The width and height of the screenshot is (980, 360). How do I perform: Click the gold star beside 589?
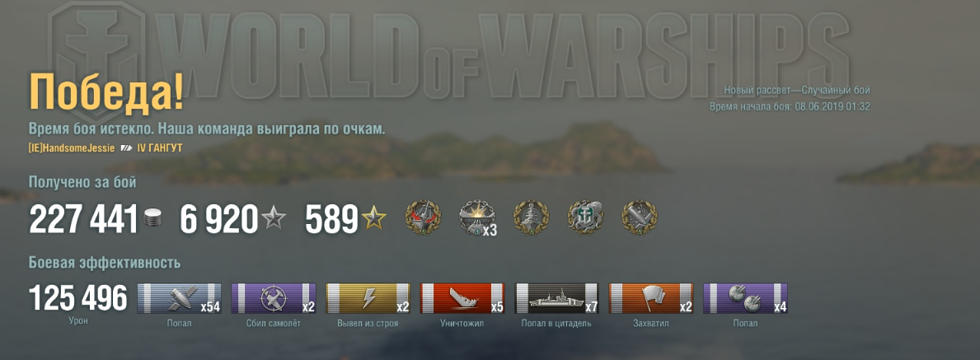(x=373, y=217)
